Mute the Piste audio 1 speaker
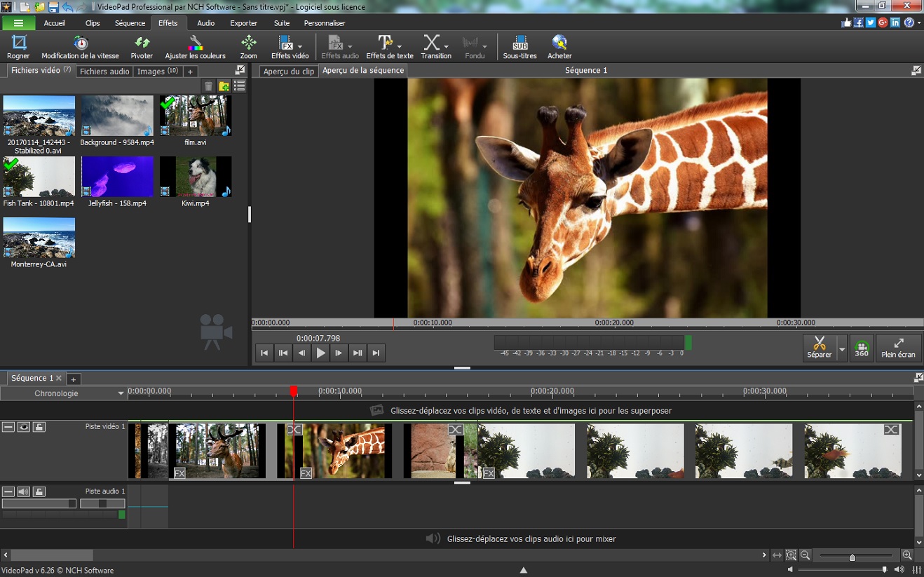This screenshot has width=924, height=577. (24, 491)
